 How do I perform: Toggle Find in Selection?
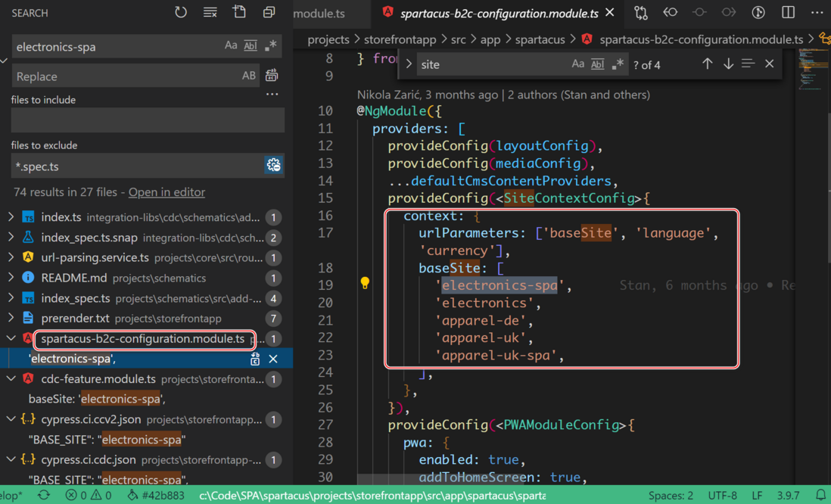coord(749,64)
